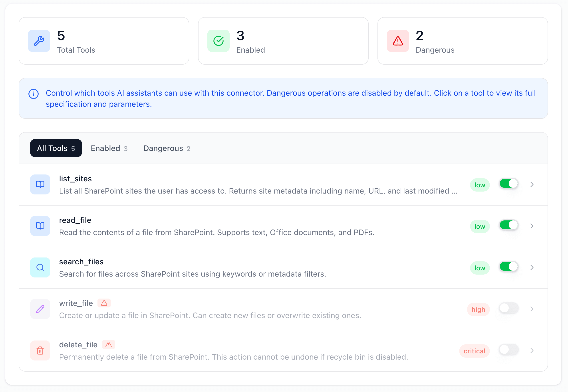568x392 pixels.
Task: Switch to the Enabled tab
Action: 109,148
